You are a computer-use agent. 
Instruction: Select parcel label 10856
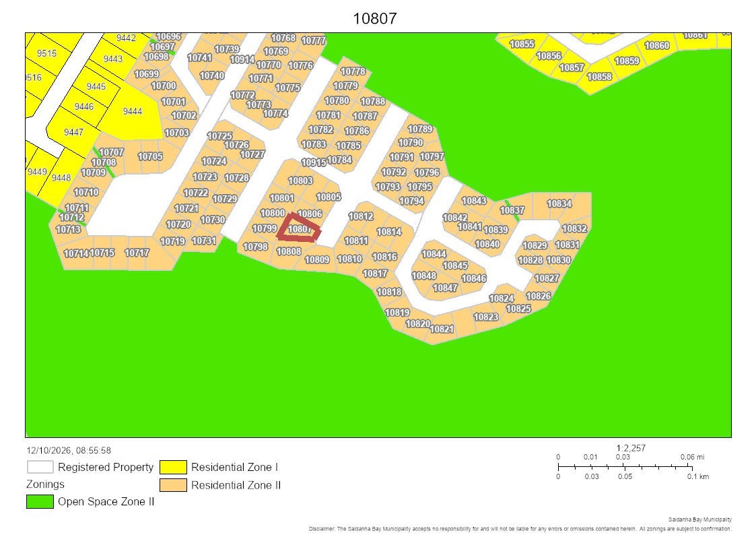pyautogui.click(x=549, y=56)
